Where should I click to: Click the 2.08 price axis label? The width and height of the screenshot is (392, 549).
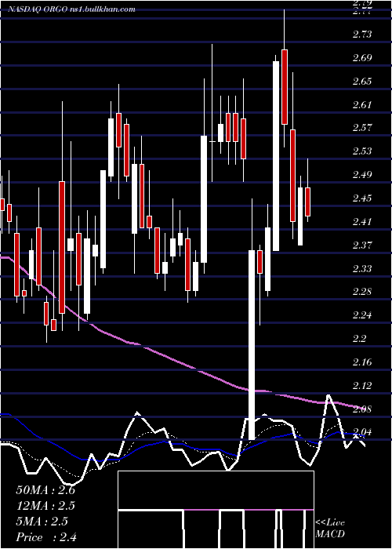tap(362, 409)
